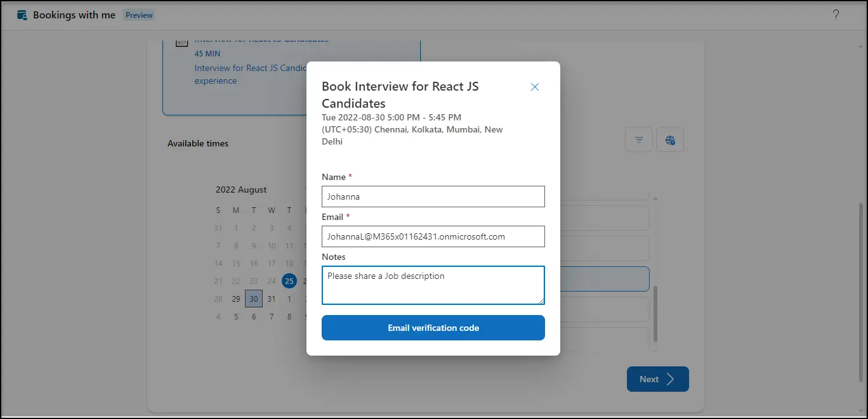The height and width of the screenshot is (419, 868).
Task: Click the time slots list scrollbar
Action: point(655,314)
